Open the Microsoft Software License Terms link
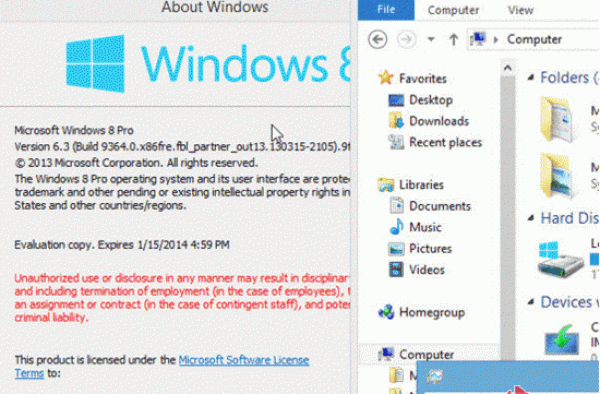The width and height of the screenshot is (600, 394). [243, 360]
